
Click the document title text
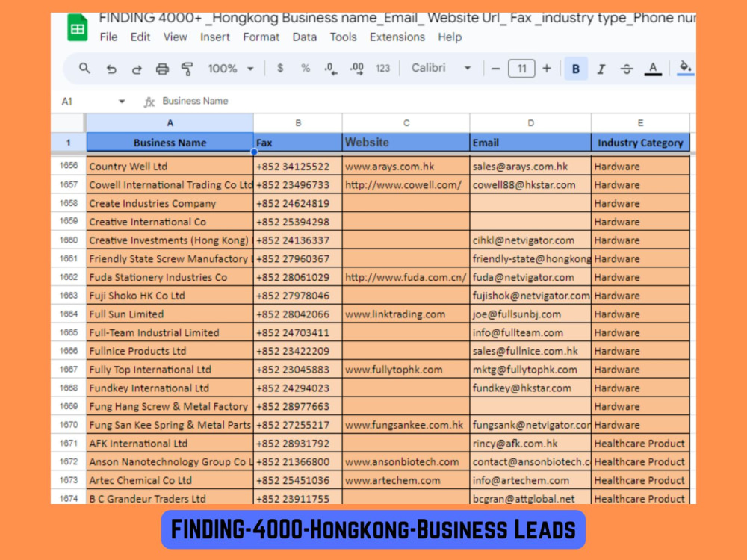(x=397, y=18)
